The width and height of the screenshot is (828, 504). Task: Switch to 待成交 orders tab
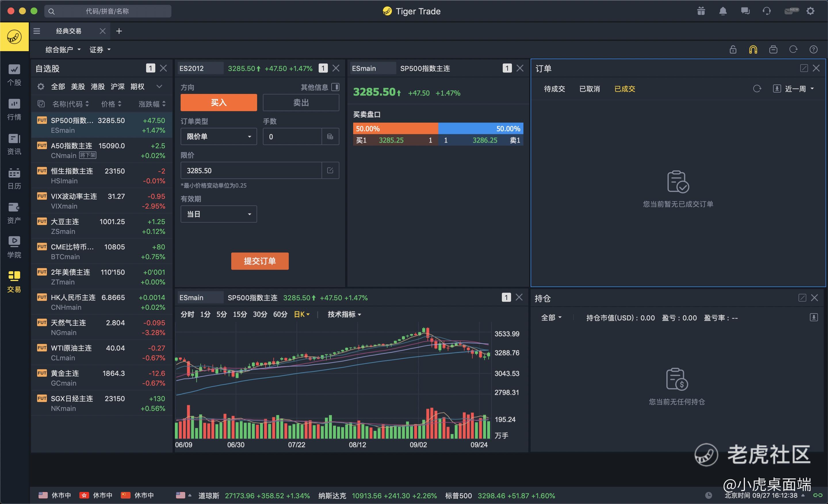click(554, 89)
